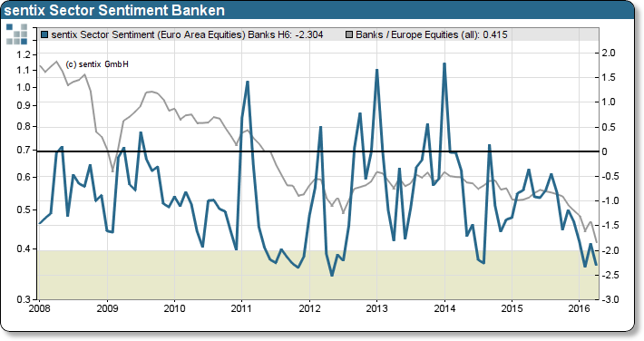The height and width of the screenshot is (341, 644).
Task: Click the 2008 x-axis label
Action: [x=40, y=308]
